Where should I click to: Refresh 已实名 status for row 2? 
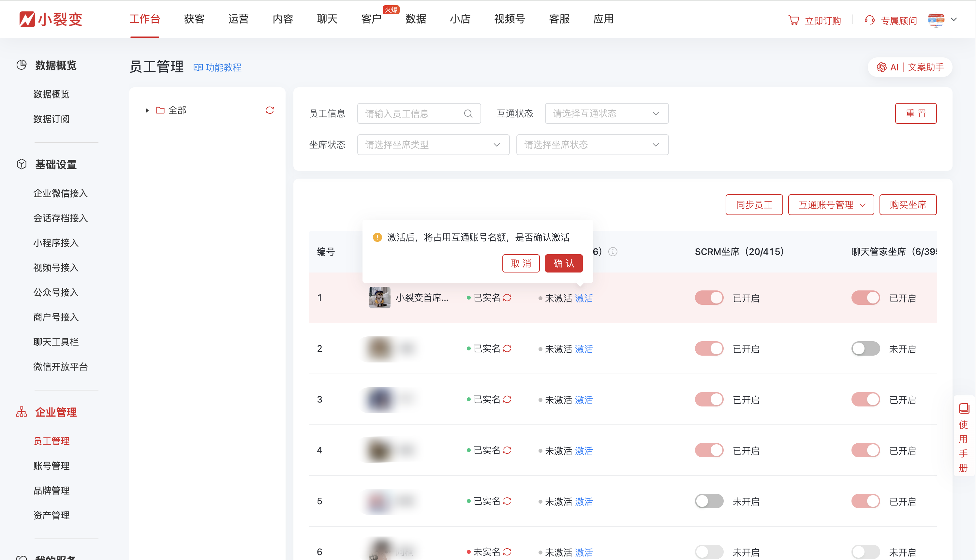[x=507, y=348]
